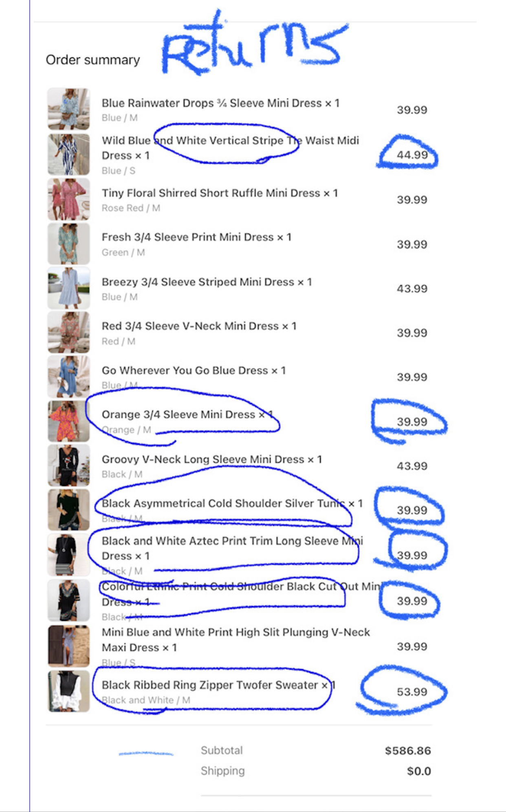506x812 pixels.
Task: Click the Red 3/4 Sleeve V-Neck dress thumbnail
Action: coord(68,332)
